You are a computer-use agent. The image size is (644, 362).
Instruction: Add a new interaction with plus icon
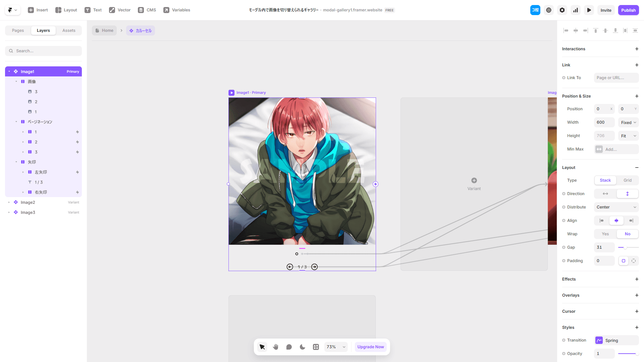pos(637,49)
